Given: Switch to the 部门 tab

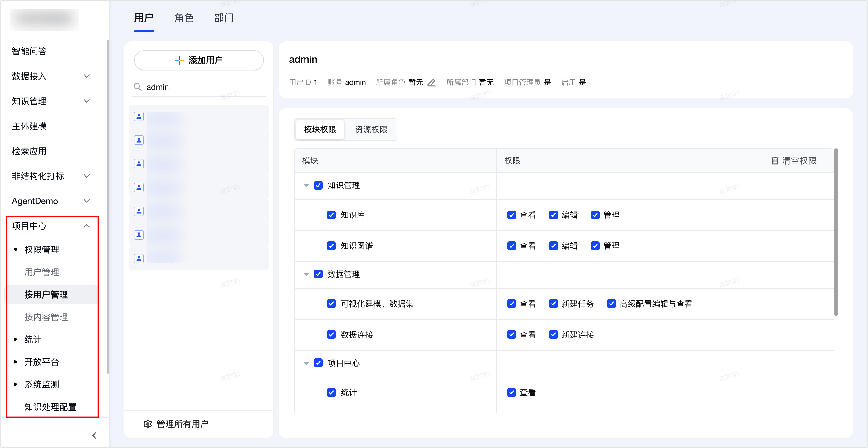Looking at the screenshot, I should pos(224,18).
